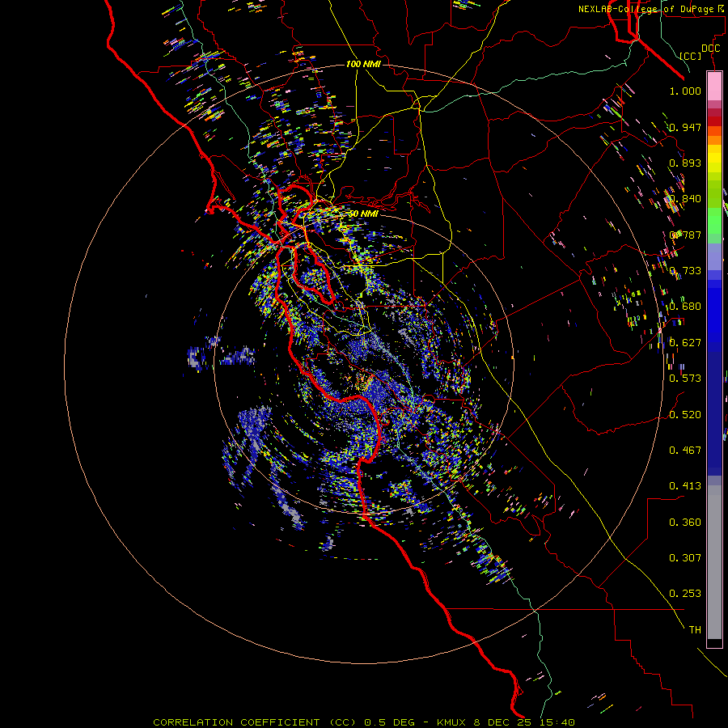Click the 50 NMI range ring label

363,214
